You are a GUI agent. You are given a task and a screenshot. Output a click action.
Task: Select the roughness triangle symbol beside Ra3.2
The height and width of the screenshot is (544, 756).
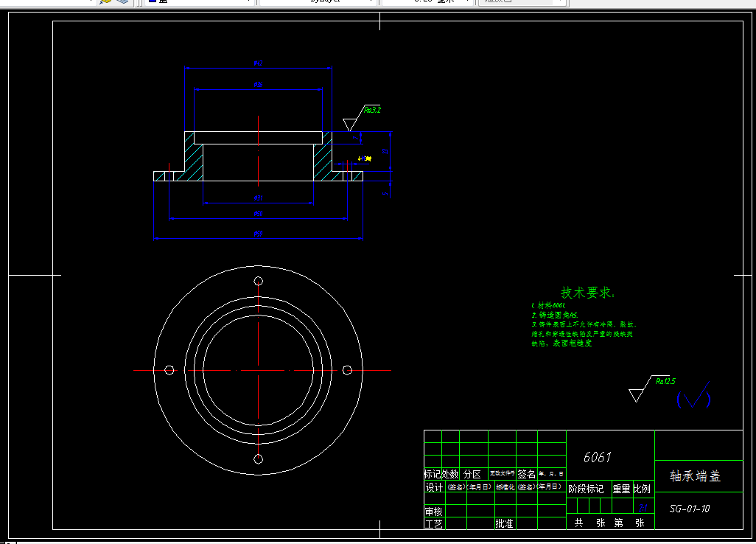coord(351,125)
